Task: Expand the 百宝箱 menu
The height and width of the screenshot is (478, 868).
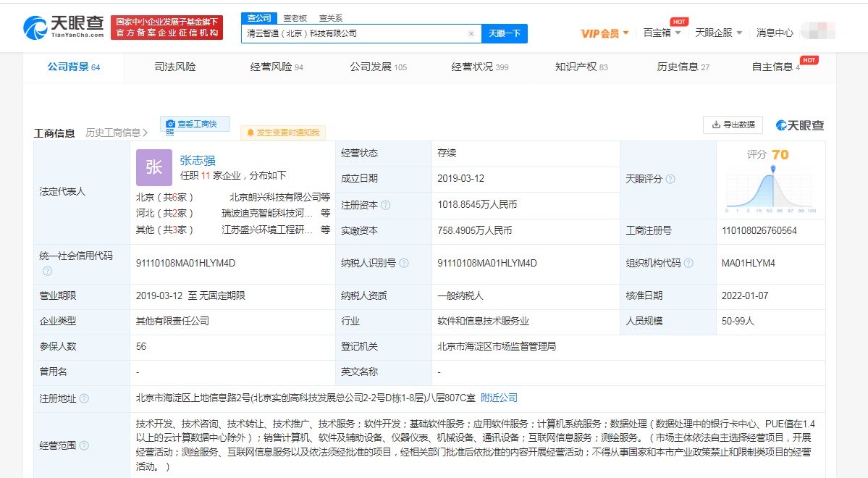Action: click(x=662, y=33)
